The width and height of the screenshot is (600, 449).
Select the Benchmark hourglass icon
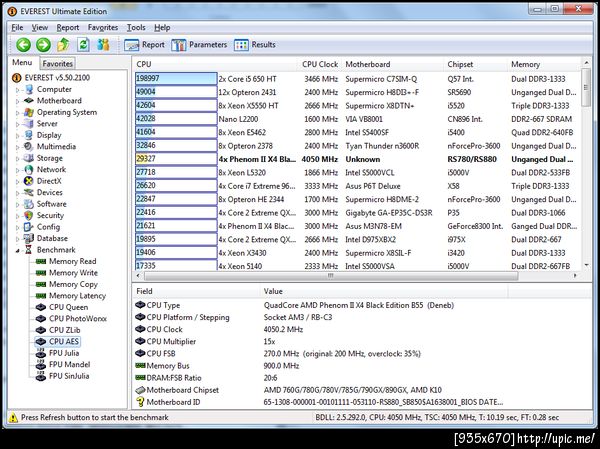29,250
